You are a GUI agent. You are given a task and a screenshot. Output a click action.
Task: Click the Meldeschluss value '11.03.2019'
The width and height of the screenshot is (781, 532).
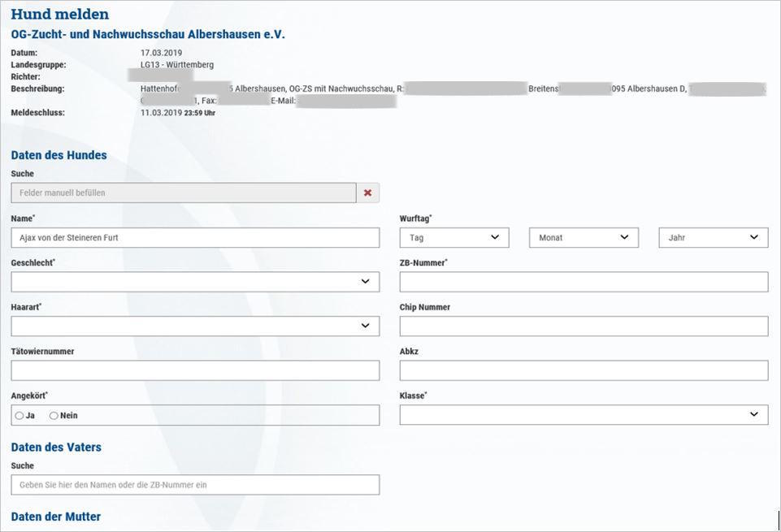click(x=162, y=113)
